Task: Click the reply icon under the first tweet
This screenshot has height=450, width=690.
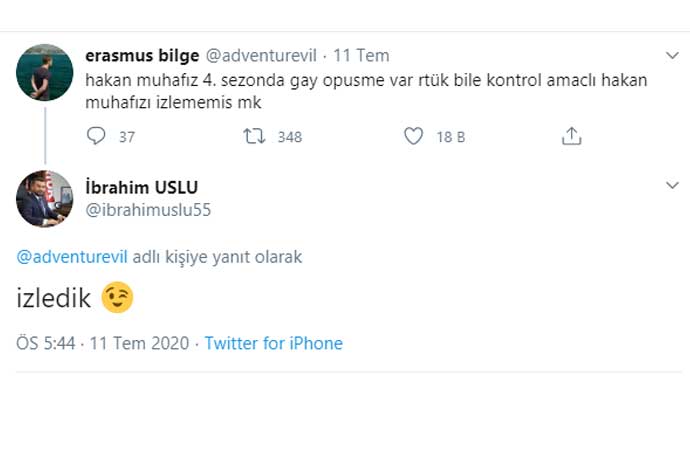Action: [96, 136]
